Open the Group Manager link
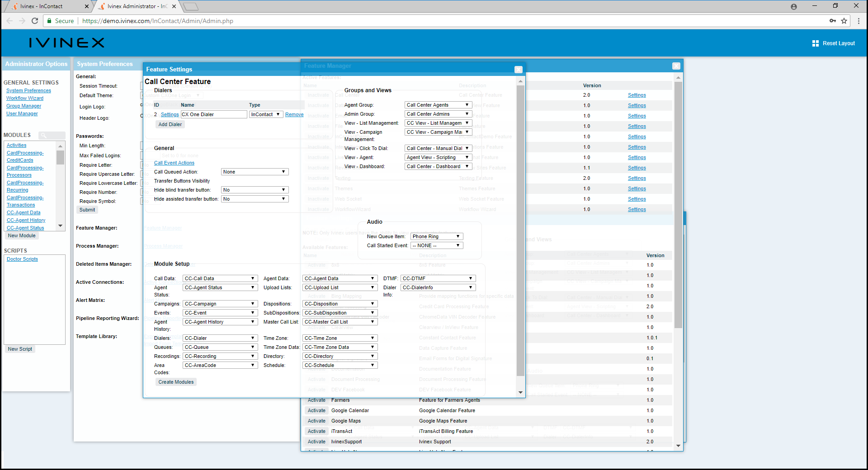The image size is (868, 470). (24, 106)
